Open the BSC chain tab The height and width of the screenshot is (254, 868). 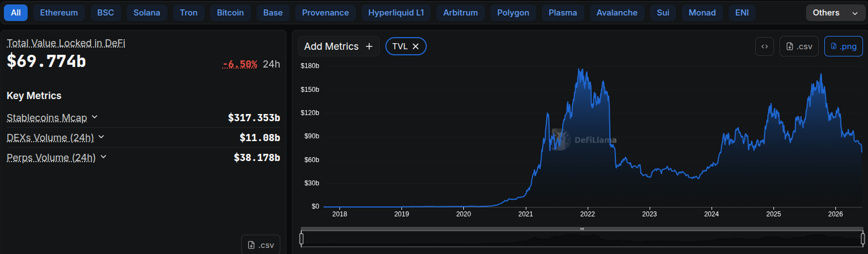pyautogui.click(x=106, y=13)
